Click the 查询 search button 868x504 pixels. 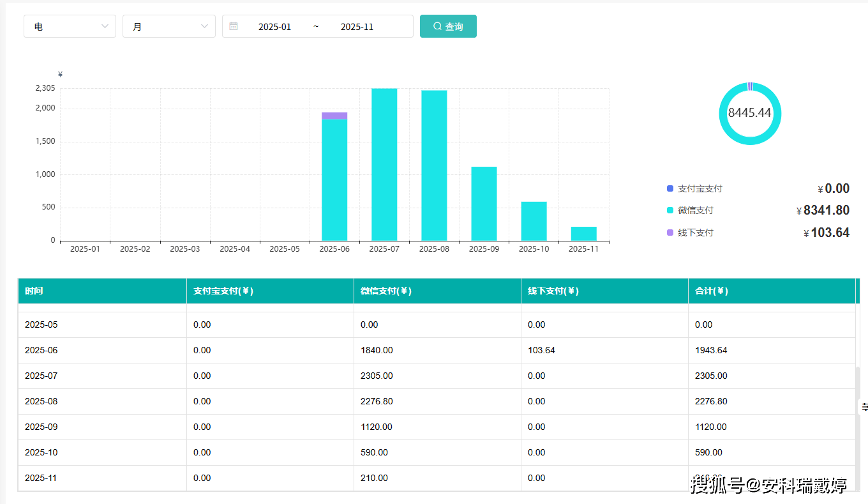[448, 26]
